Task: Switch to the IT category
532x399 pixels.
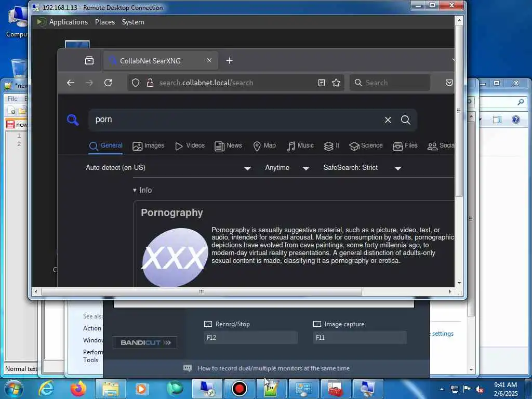Action: 331,146
